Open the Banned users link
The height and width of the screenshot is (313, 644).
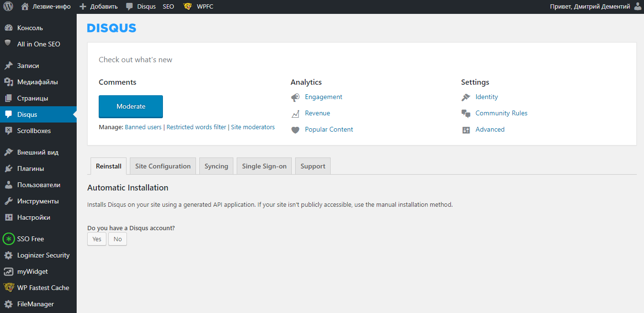[143, 127]
